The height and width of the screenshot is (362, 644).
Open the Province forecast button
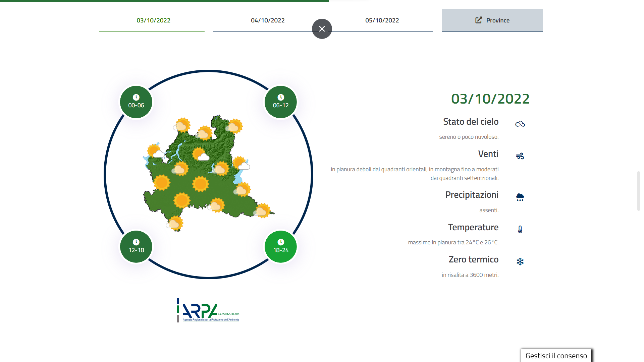492,20
